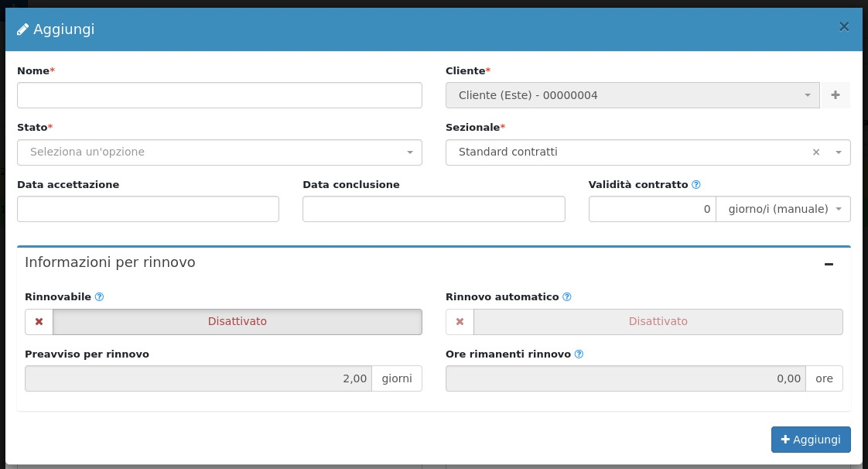868x469 pixels.
Task: Click the red x of Rinnovabile toggle
Action: point(39,322)
